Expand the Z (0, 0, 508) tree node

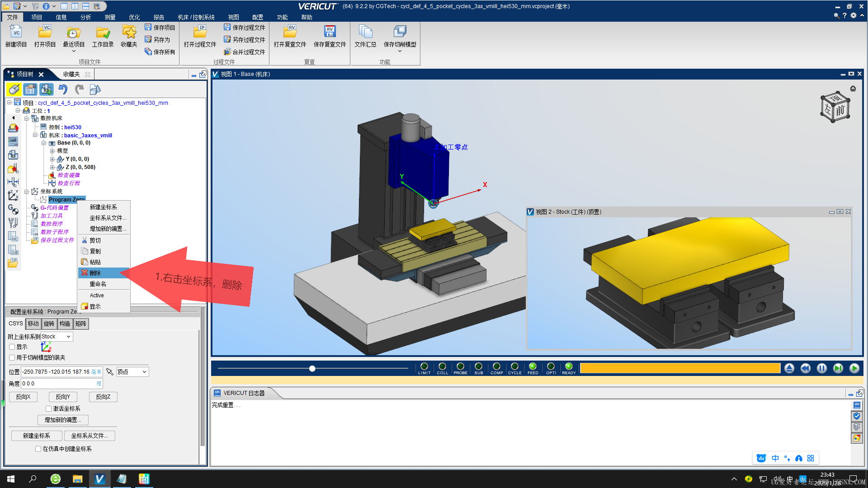coord(52,167)
